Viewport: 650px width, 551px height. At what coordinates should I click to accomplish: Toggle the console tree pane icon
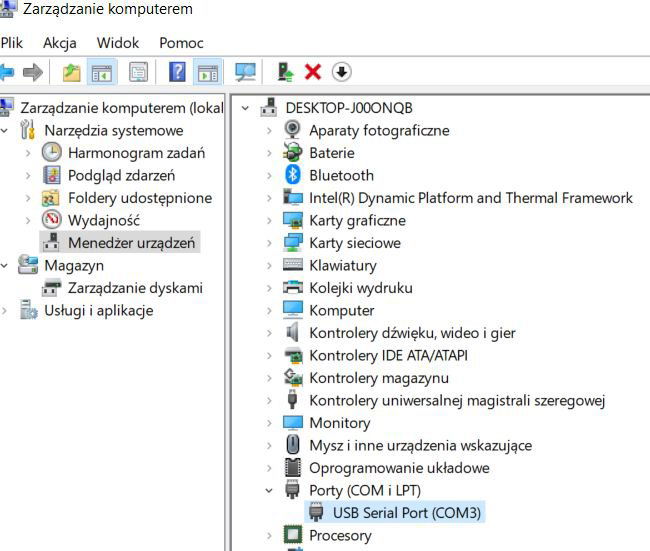[102, 72]
